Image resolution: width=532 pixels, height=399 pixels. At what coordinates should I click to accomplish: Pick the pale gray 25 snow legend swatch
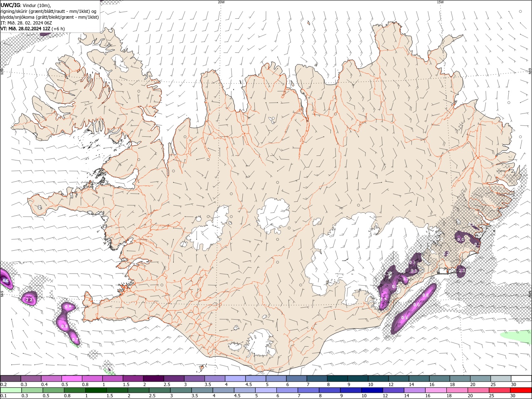coord(501,379)
